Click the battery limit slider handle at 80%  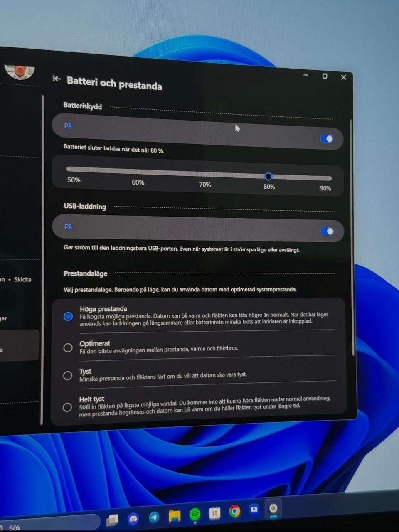(268, 177)
